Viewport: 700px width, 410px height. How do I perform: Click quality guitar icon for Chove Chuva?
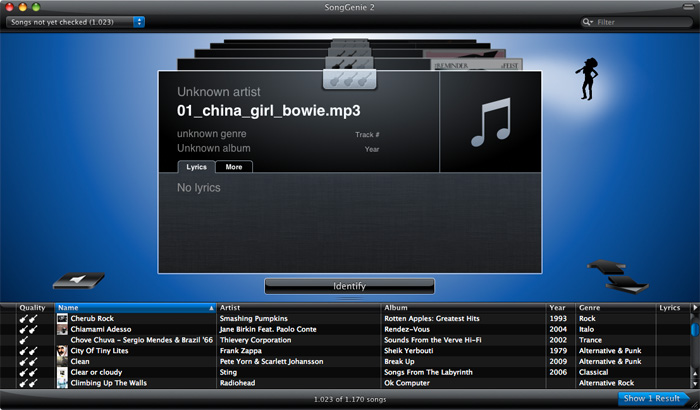click(24, 340)
